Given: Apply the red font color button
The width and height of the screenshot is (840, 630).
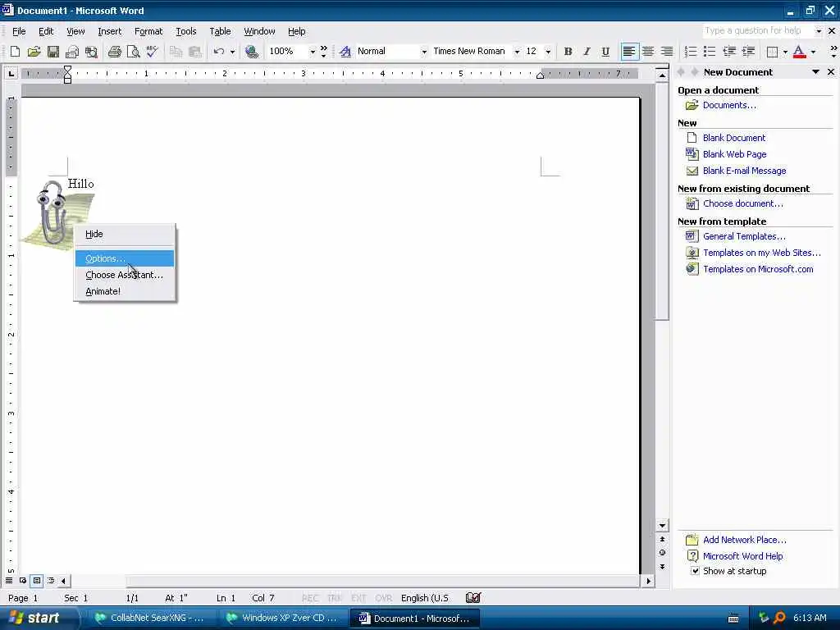Looking at the screenshot, I should pos(799,52).
